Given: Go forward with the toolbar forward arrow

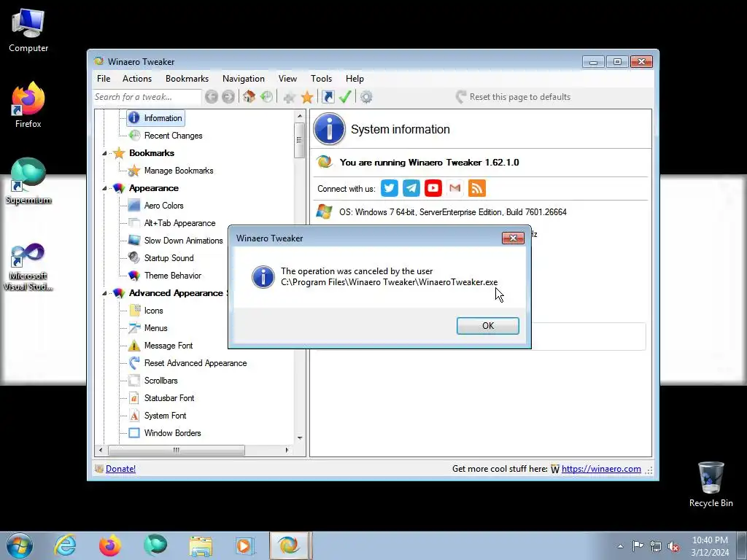Looking at the screenshot, I should pyautogui.click(x=228, y=97).
